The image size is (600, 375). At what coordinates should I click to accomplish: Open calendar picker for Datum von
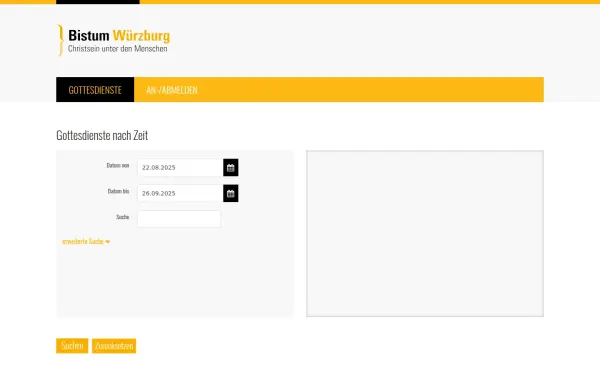click(230, 168)
